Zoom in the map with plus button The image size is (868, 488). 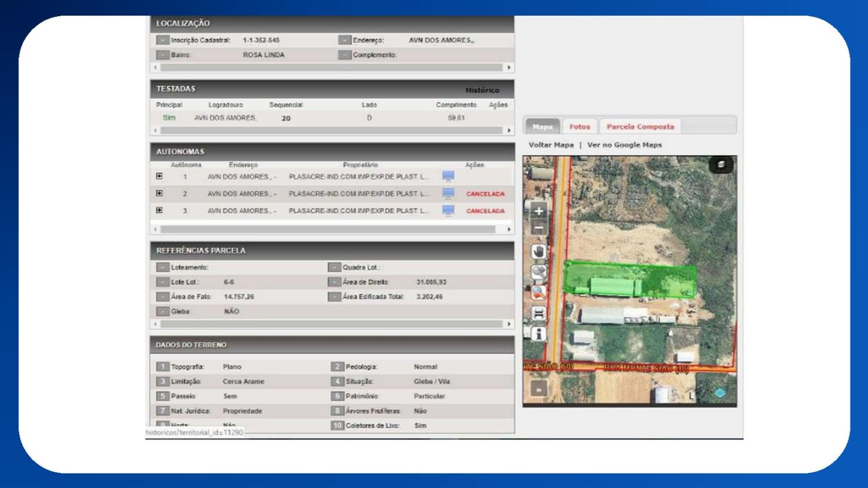pos(538,212)
